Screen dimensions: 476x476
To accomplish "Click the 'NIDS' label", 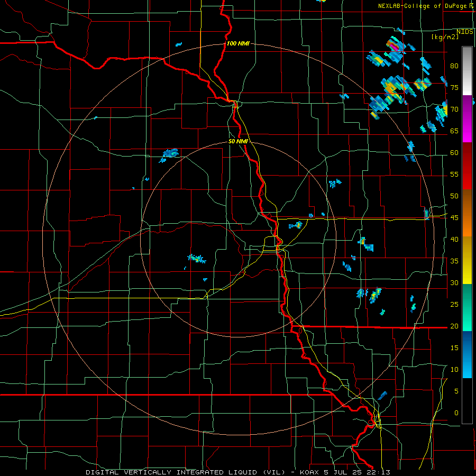I will click(x=465, y=32).
